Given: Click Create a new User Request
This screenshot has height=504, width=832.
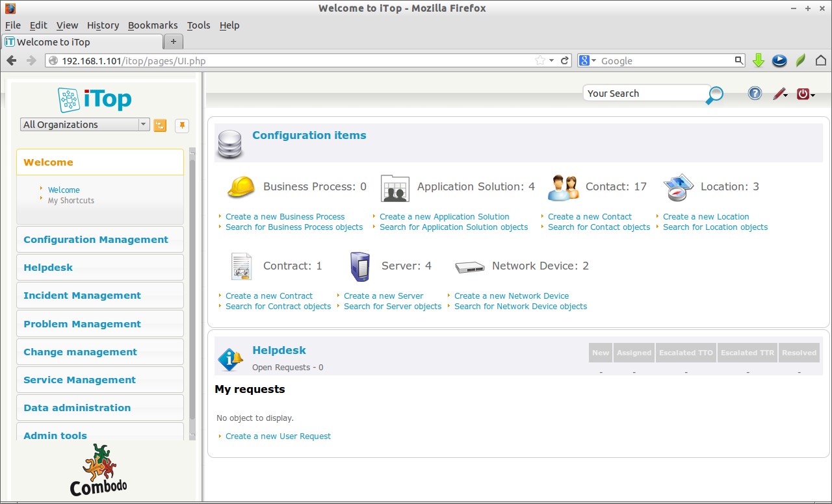Looking at the screenshot, I should [x=278, y=436].
